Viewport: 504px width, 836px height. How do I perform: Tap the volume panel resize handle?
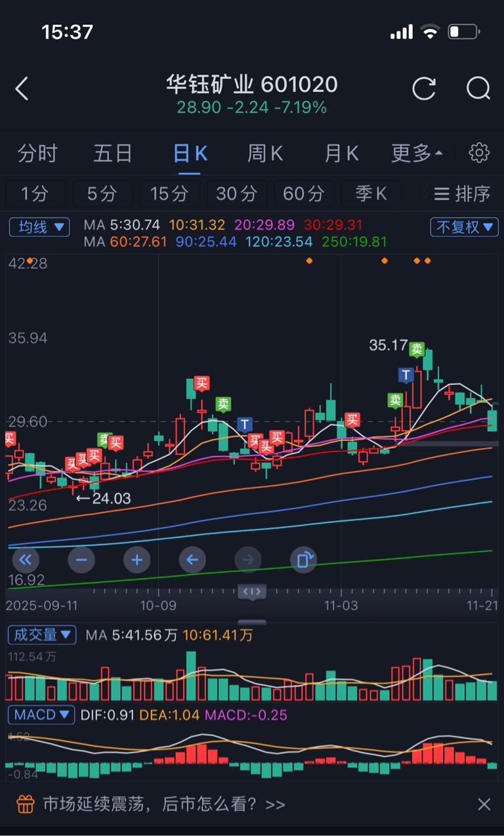[252, 622]
